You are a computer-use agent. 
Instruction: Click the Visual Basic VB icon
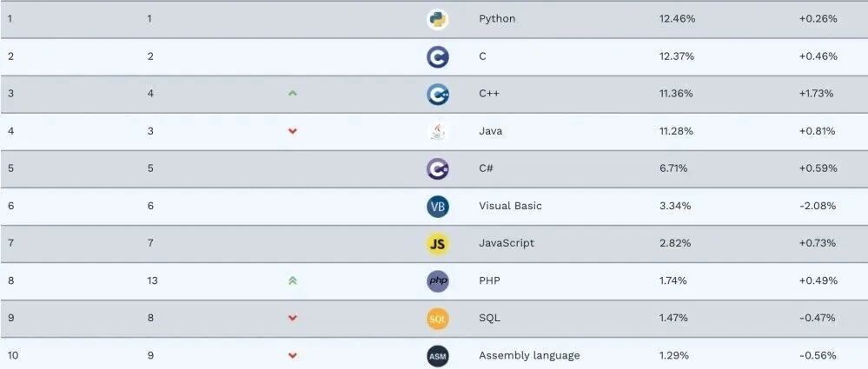point(437,207)
